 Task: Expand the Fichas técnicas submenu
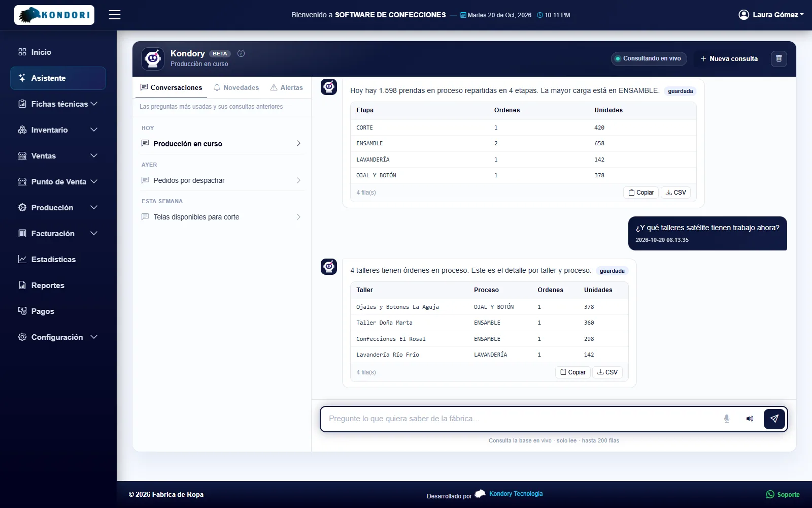(x=58, y=104)
